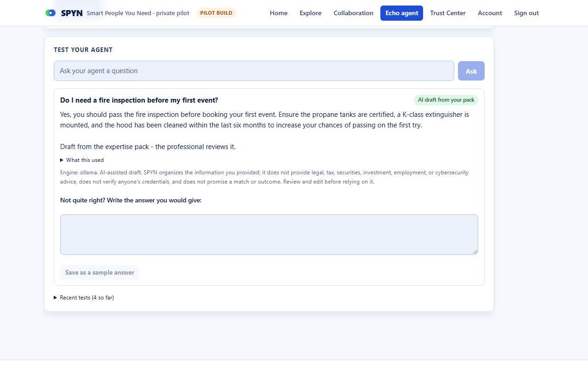
Task: Click the PILOT BUILD badge
Action: pyautogui.click(x=216, y=13)
